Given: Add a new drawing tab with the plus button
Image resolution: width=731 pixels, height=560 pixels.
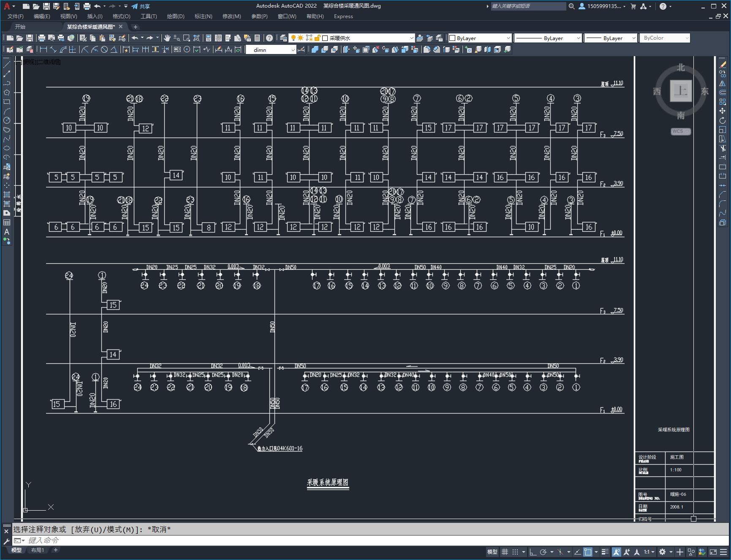Looking at the screenshot, I should click(136, 27).
